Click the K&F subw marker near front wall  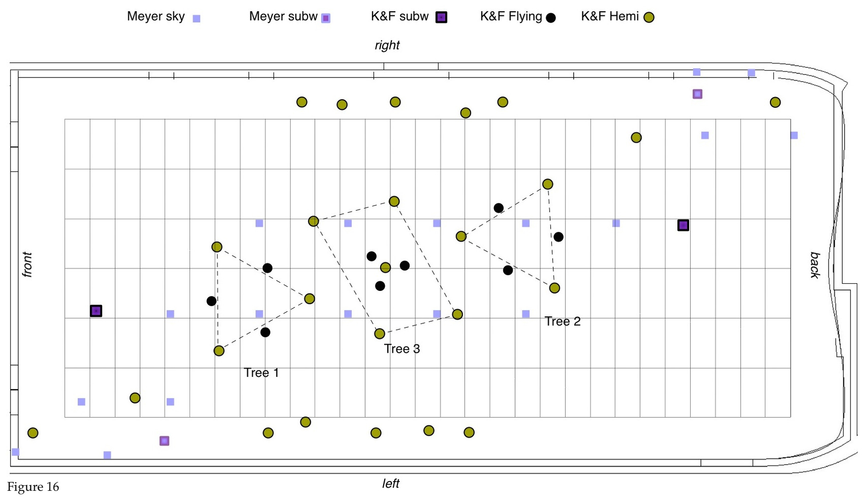coord(96,311)
